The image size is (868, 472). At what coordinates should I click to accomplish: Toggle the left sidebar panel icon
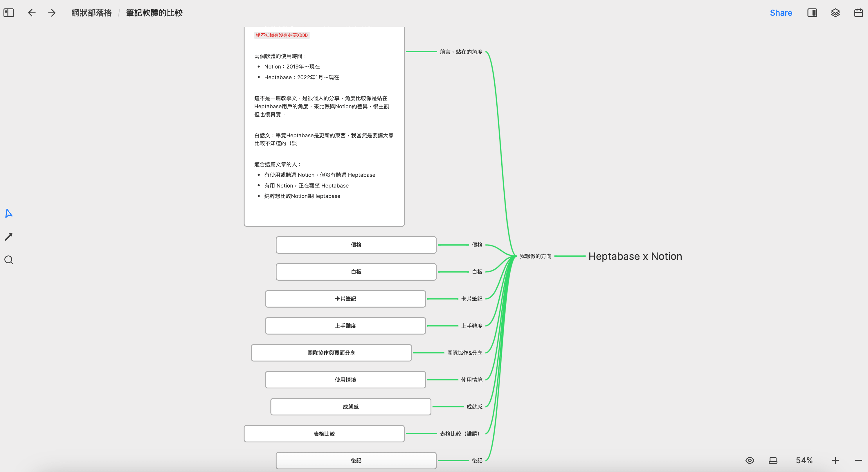[9, 13]
